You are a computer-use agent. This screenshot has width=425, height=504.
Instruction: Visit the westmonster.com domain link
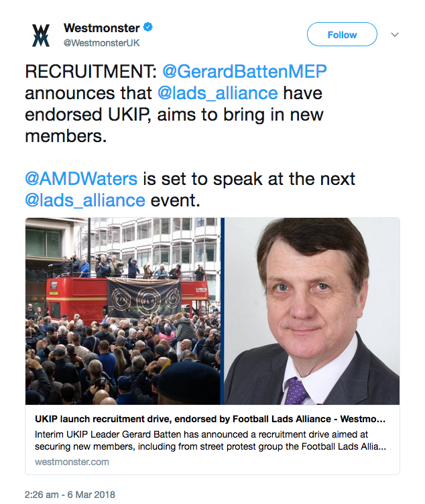click(x=72, y=462)
